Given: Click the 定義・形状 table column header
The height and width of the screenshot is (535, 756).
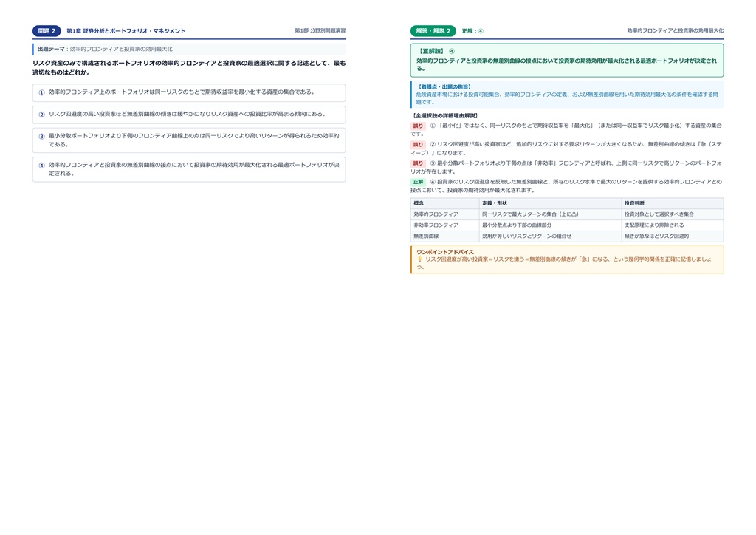Looking at the screenshot, I should click(x=550, y=203).
